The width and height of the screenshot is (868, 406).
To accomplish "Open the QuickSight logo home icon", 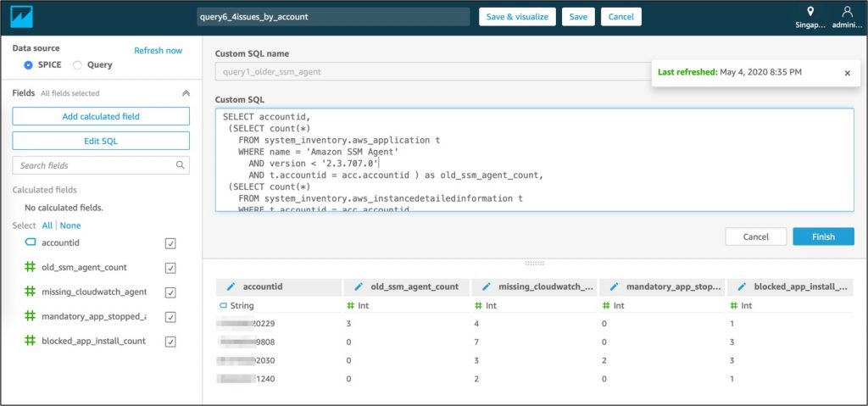I will pos(21,17).
